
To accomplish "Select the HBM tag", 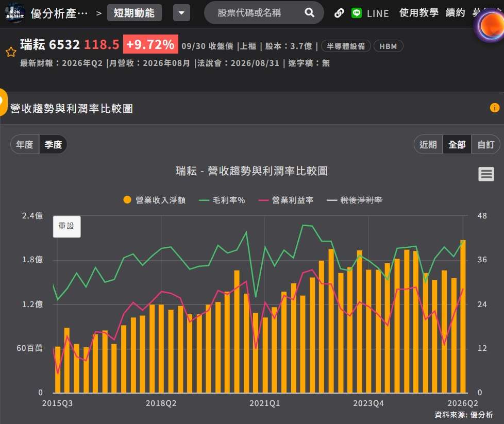I will click(388, 46).
